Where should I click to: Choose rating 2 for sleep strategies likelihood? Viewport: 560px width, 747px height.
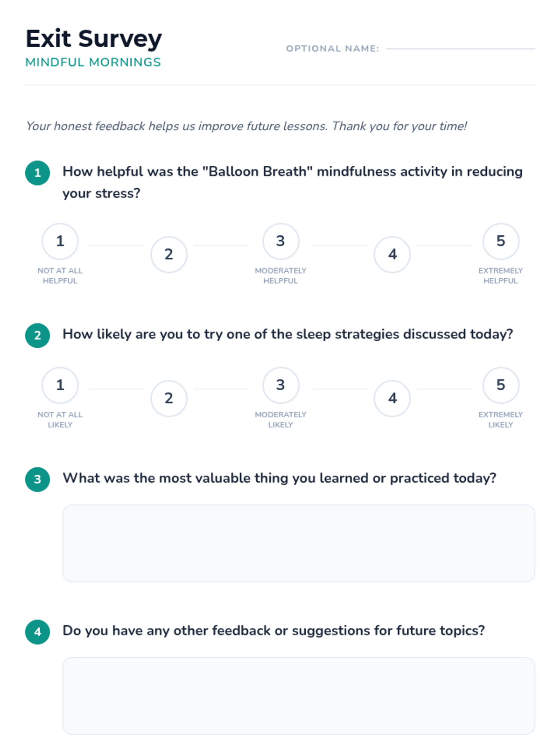pos(169,398)
